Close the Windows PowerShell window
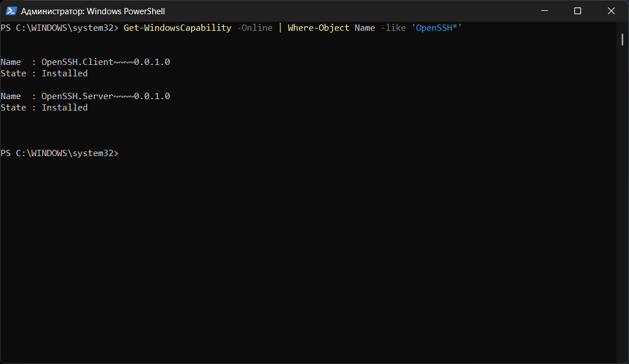This screenshot has height=364, width=629. point(611,11)
